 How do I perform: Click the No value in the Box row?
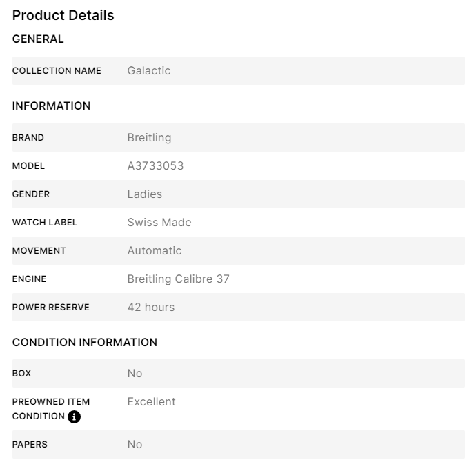(135, 373)
